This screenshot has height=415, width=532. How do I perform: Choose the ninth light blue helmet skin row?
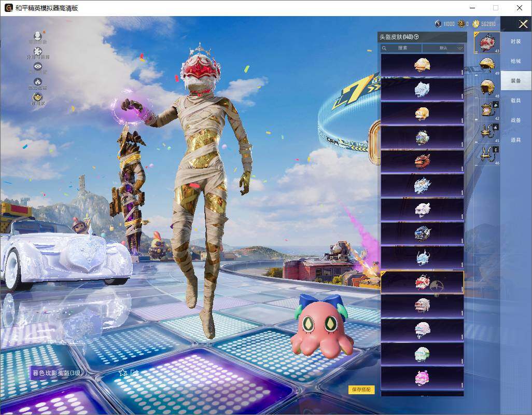coord(423,258)
